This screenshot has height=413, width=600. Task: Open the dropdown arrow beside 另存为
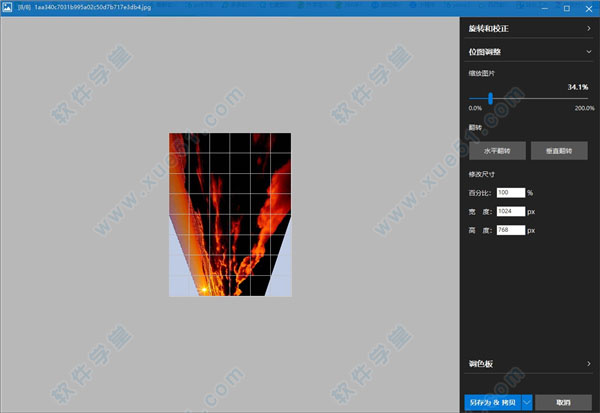point(526,402)
